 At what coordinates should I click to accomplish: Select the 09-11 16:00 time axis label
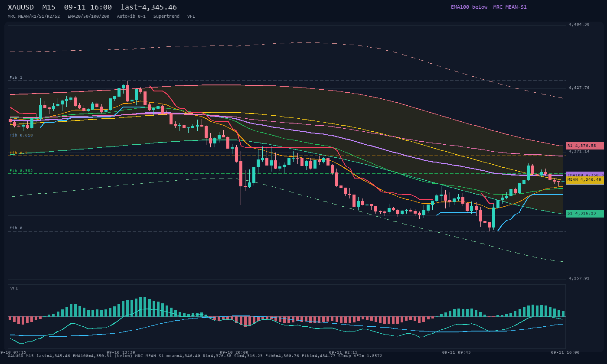(565, 352)
